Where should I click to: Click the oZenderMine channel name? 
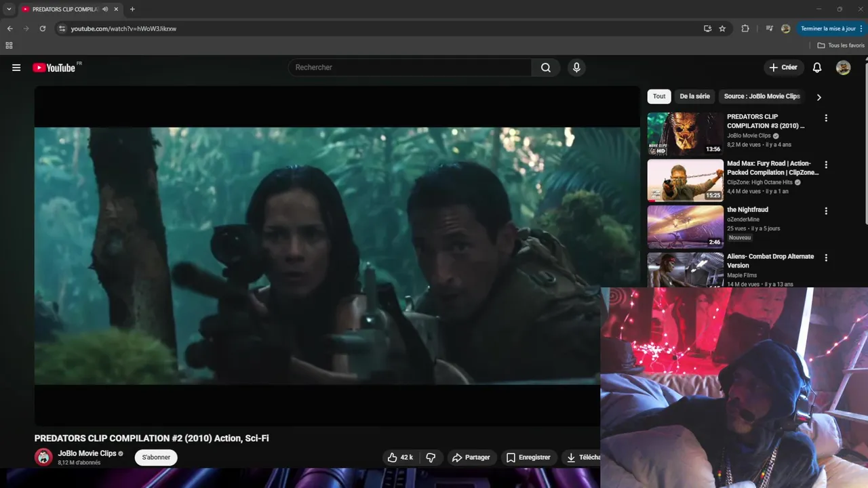[743, 220]
